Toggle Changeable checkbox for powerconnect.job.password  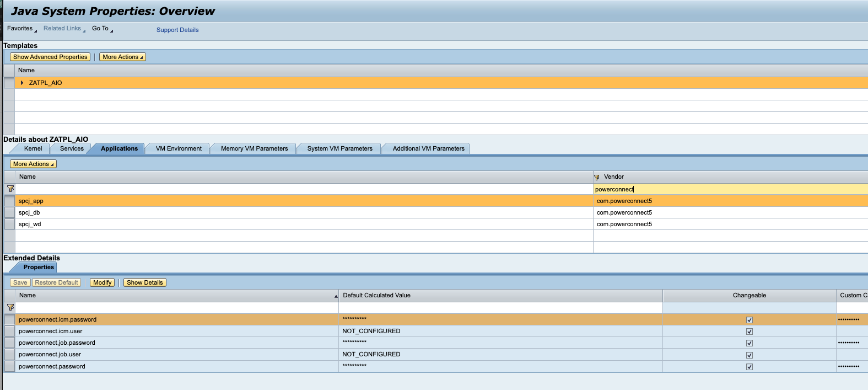point(749,343)
